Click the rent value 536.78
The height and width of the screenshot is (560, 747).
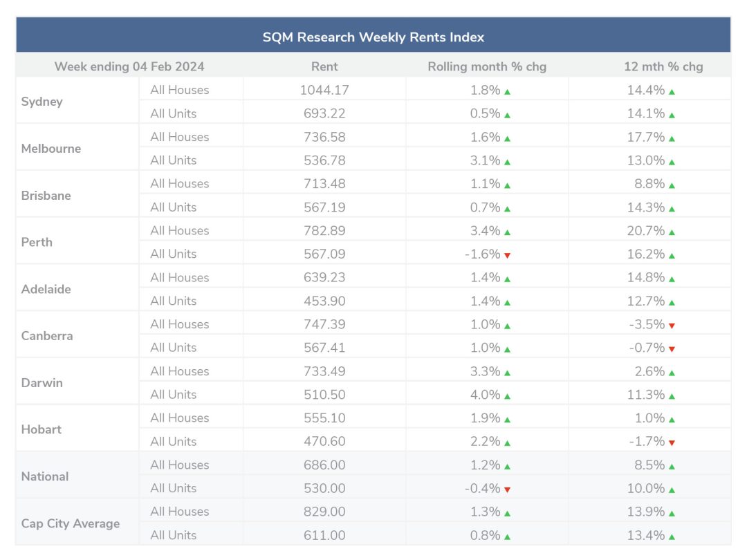tap(324, 160)
